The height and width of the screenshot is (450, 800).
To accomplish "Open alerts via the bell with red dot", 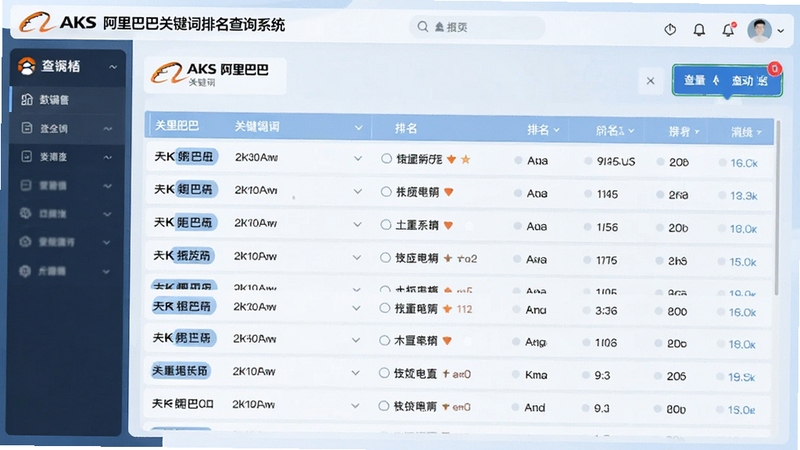I will coord(729,30).
